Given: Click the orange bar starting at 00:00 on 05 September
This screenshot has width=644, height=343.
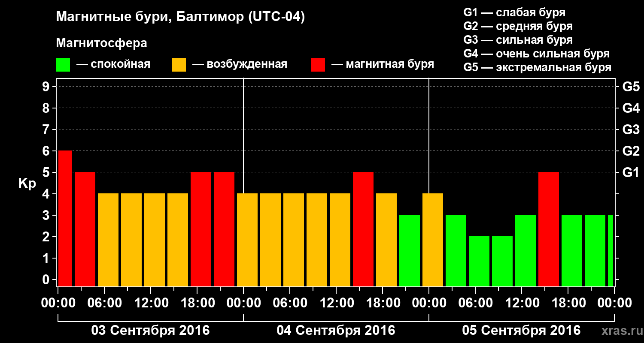Looking at the screenshot, I should [433, 240].
